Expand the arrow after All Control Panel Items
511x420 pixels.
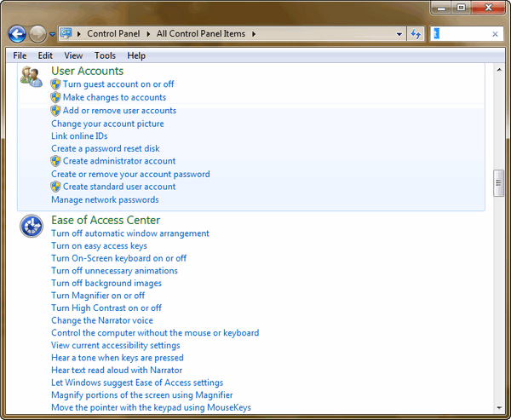point(254,33)
